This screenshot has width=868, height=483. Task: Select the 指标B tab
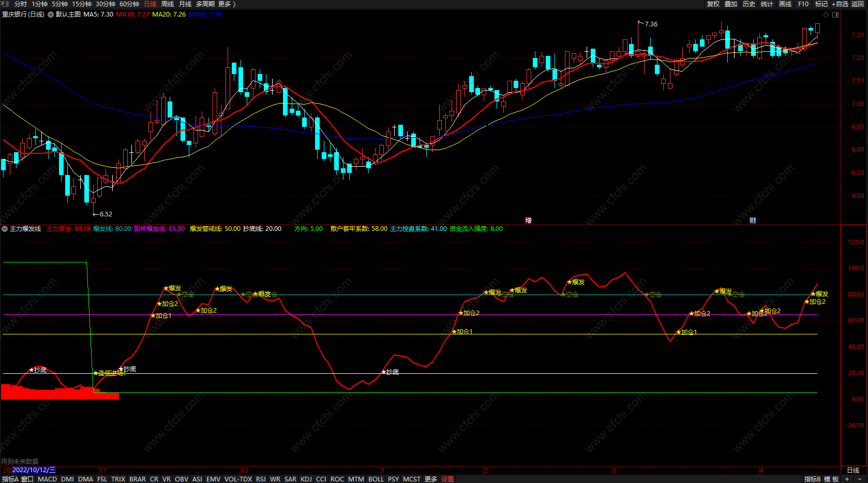coord(813,479)
